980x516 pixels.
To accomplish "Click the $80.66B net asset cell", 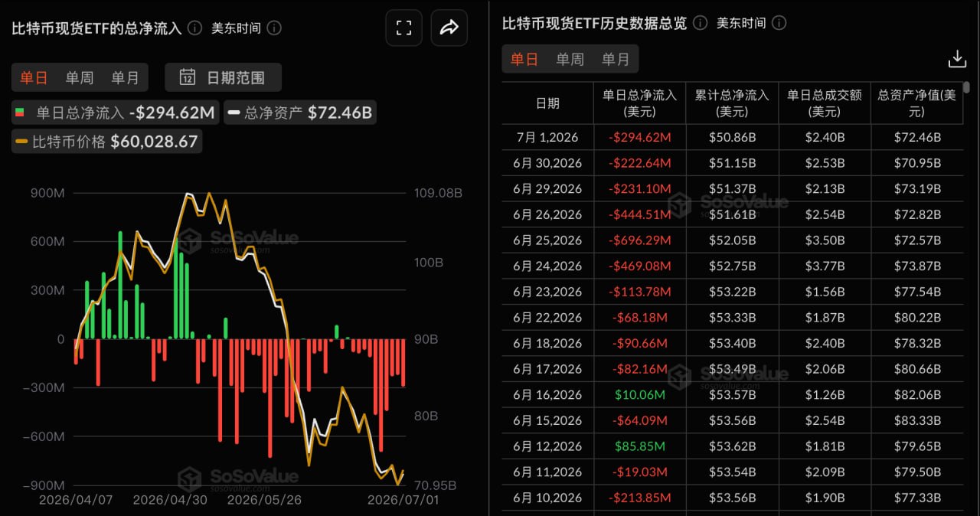I will pos(916,369).
